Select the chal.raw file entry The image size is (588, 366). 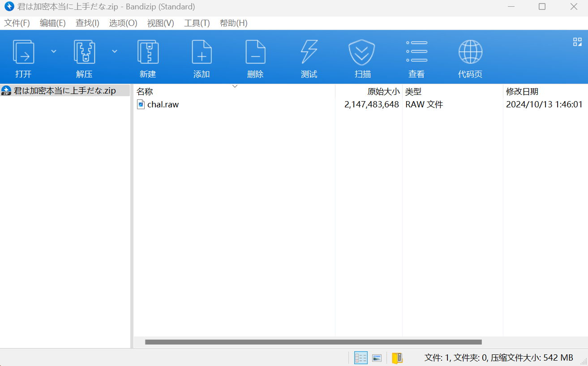[163, 105]
